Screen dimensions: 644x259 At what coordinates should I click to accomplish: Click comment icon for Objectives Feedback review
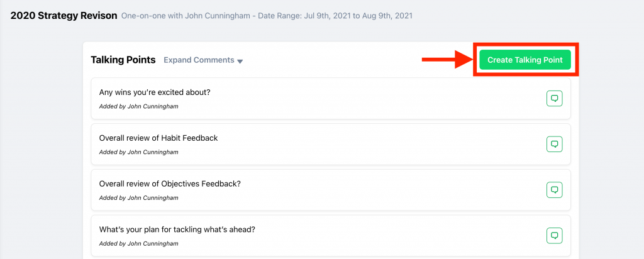click(554, 190)
